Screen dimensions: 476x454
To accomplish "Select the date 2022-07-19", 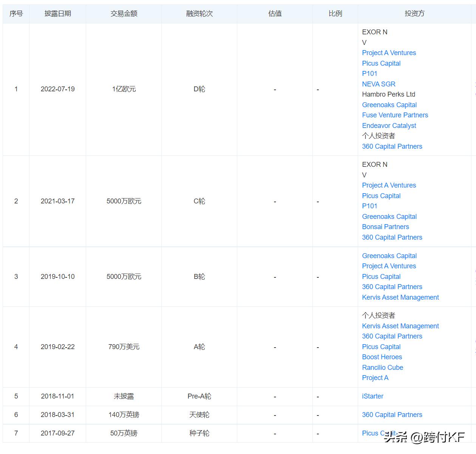I will tap(57, 89).
